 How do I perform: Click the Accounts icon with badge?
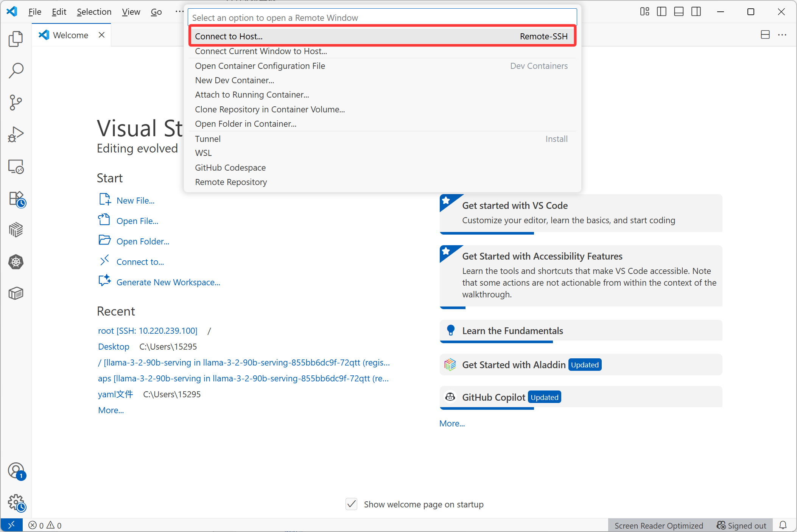coord(16,471)
